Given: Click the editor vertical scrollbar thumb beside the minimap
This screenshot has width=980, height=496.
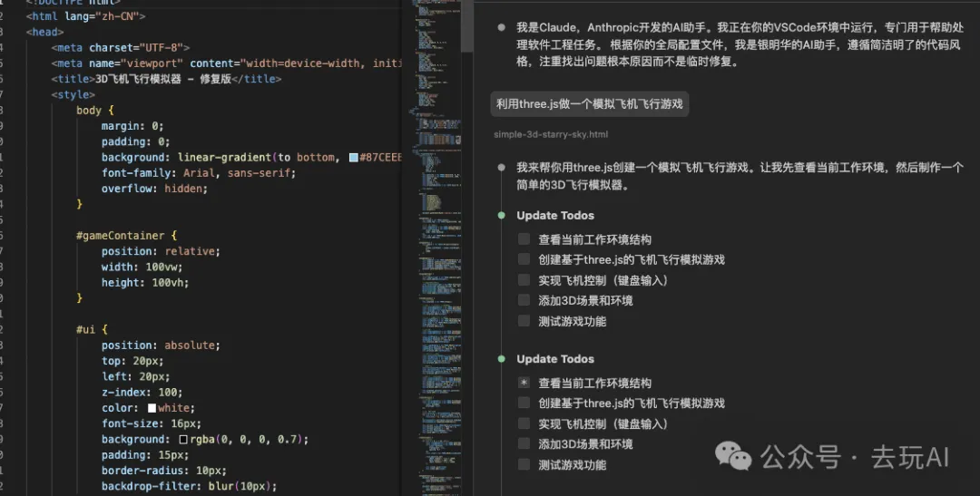Looking at the screenshot, I should [467, 26].
